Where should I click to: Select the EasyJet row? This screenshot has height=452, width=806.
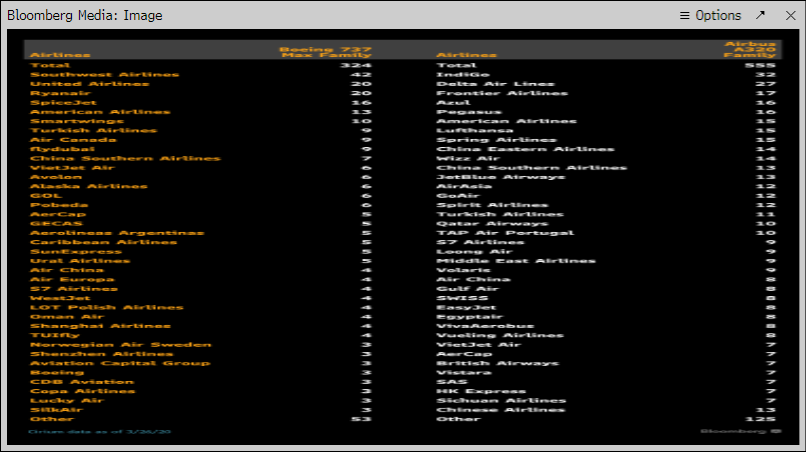[x=606, y=308]
